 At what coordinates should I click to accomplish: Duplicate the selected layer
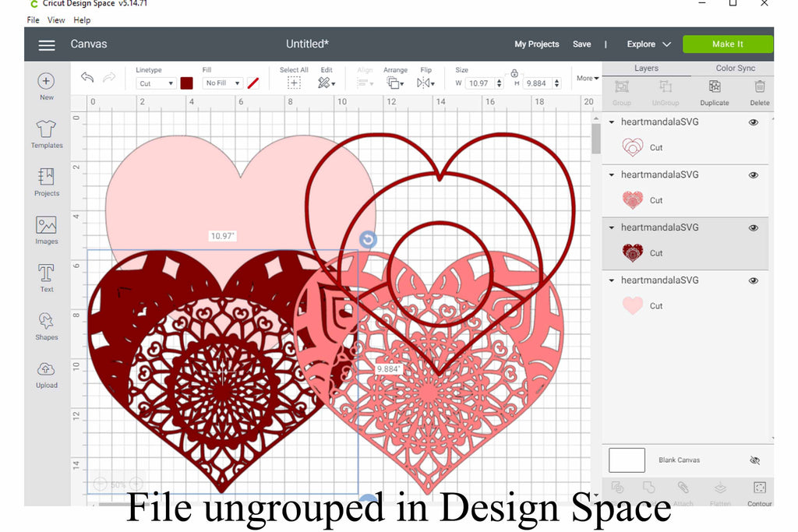click(x=715, y=92)
